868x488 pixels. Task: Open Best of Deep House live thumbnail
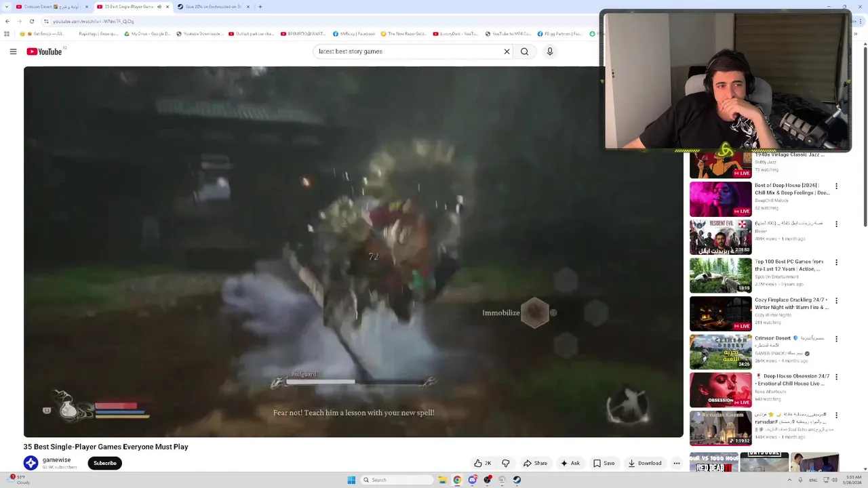click(720, 199)
